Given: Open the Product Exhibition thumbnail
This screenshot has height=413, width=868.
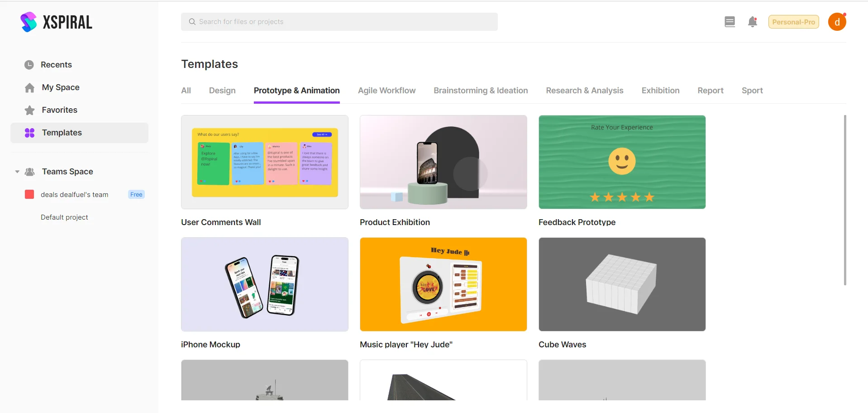Looking at the screenshot, I should point(444,162).
